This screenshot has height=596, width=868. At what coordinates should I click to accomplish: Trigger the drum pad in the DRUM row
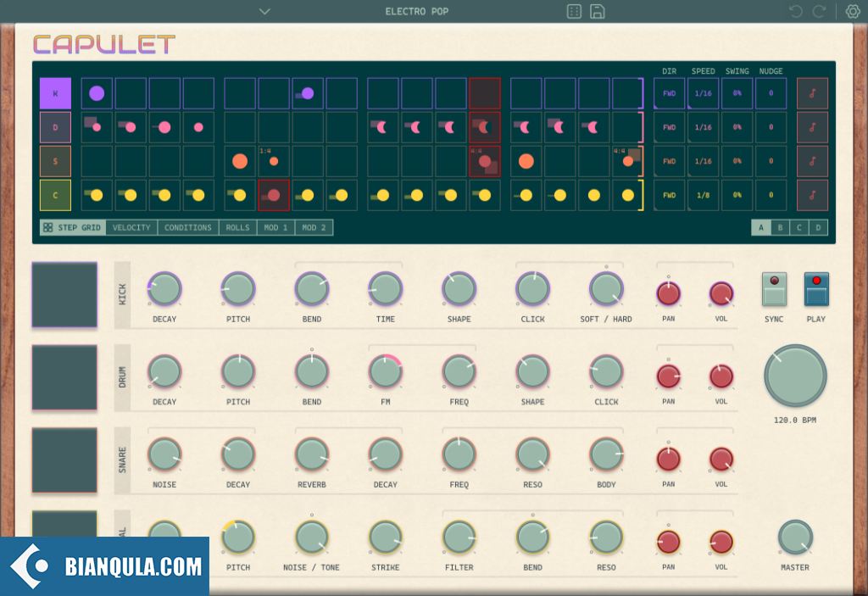[64, 377]
